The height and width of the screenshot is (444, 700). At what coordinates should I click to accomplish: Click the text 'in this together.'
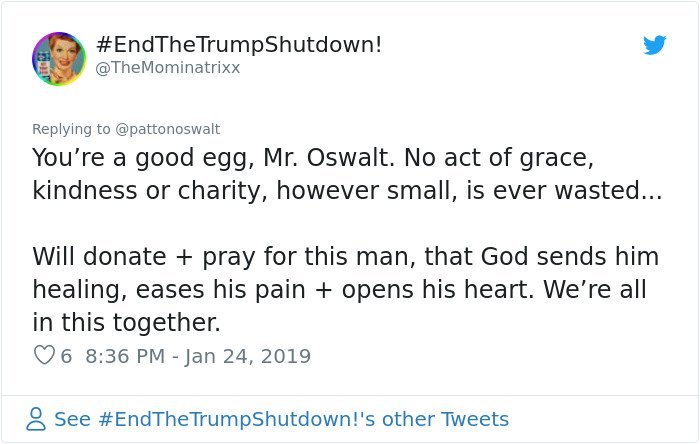point(126,323)
